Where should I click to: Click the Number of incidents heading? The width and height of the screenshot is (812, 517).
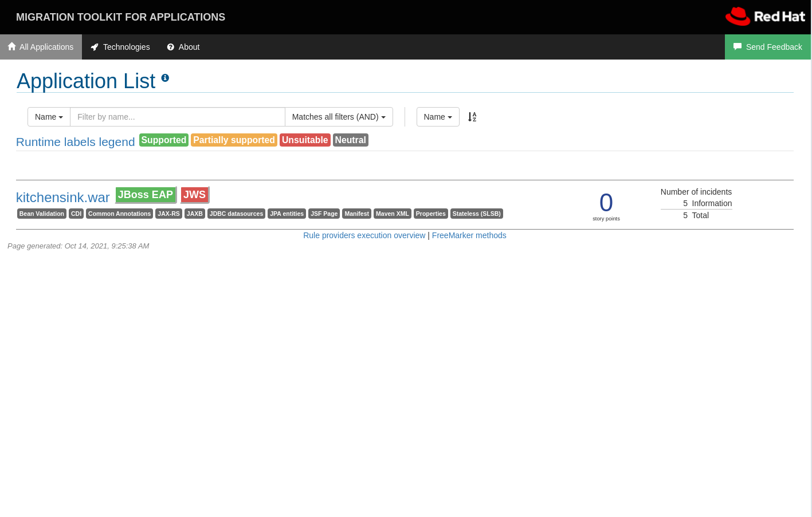(696, 192)
